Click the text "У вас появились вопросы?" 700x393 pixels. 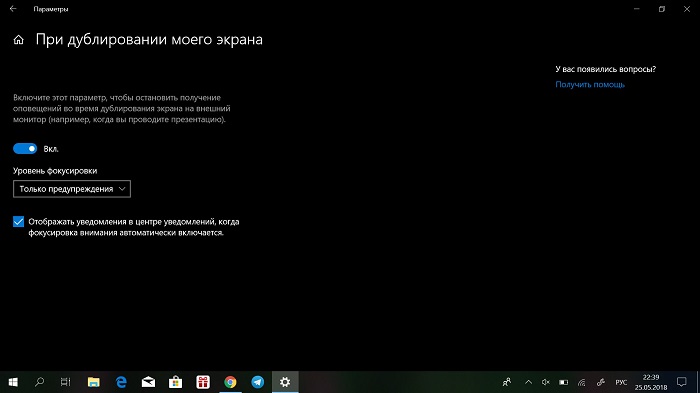(x=605, y=69)
